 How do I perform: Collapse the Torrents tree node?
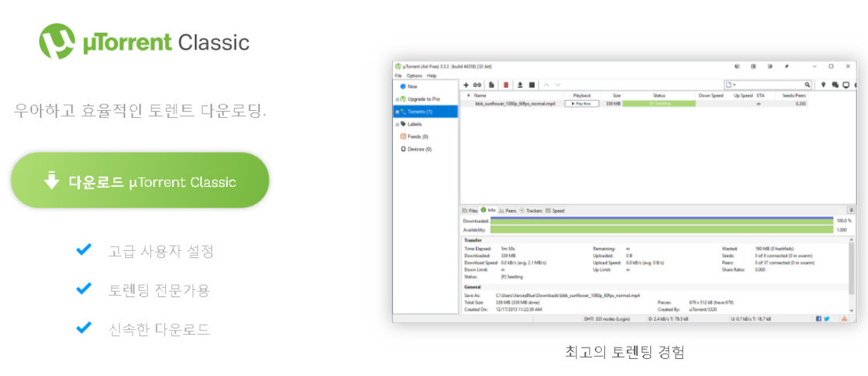[396, 112]
